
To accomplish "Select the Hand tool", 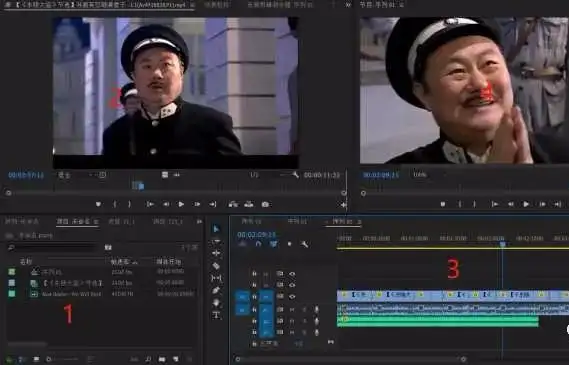I will [x=216, y=303].
